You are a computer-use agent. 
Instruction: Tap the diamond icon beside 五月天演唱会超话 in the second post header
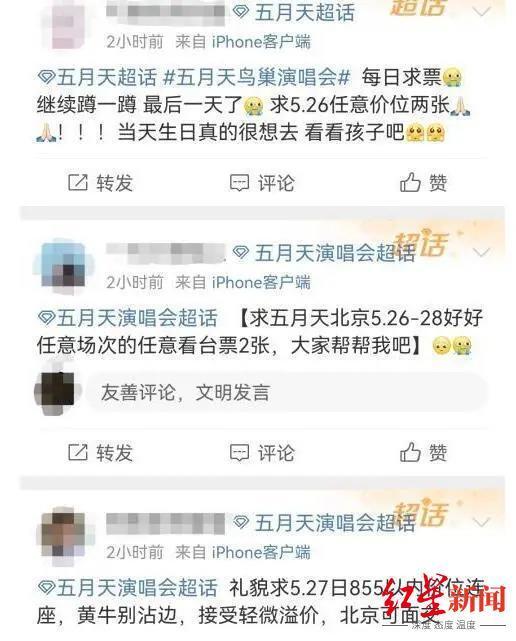tap(241, 252)
